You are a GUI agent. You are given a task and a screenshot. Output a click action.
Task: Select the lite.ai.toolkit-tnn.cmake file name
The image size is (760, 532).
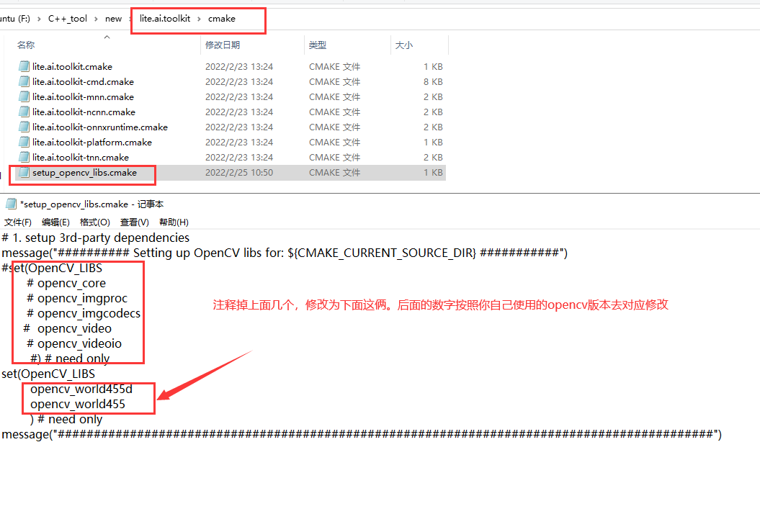tap(81, 157)
